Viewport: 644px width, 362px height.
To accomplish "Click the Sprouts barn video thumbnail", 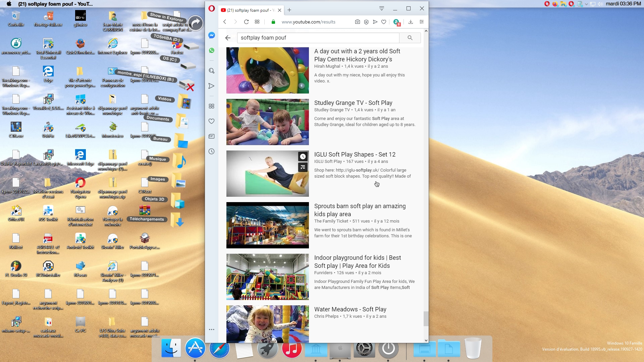I will [267, 225].
